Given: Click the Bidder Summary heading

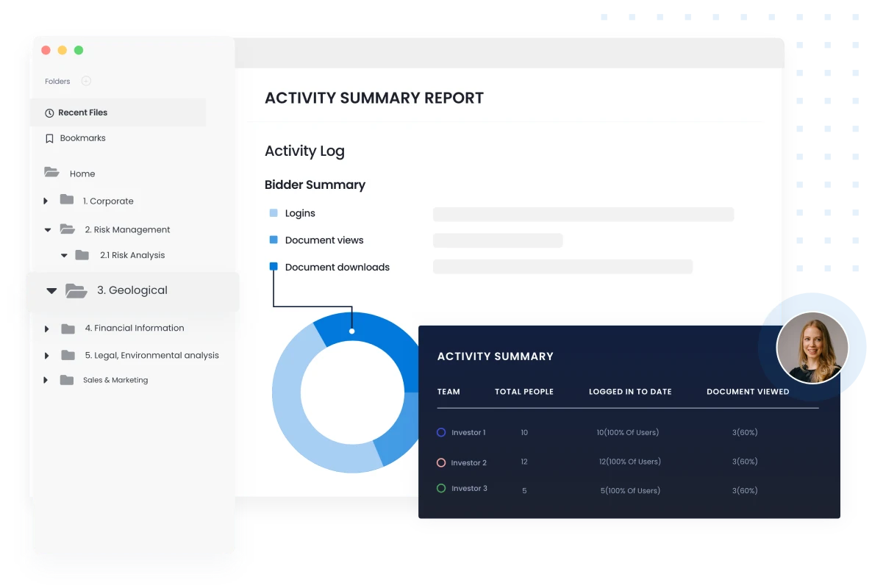Looking at the screenshot, I should coord(315,184).
